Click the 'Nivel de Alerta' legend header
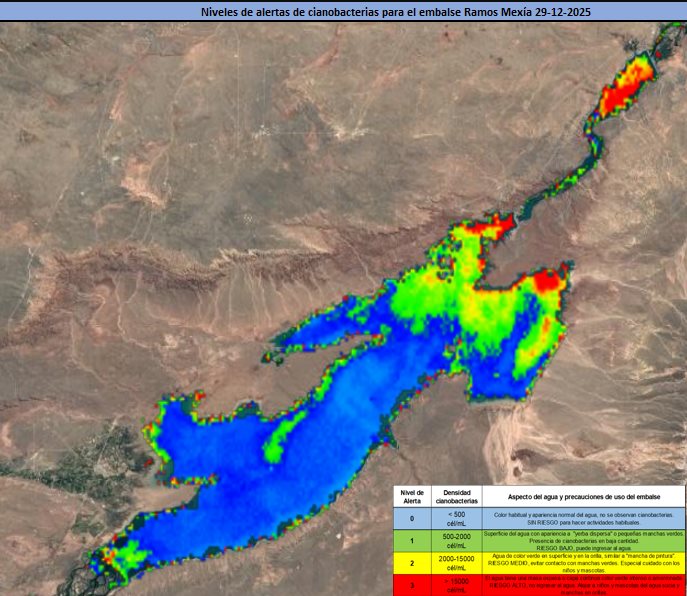 click(412, 497)
